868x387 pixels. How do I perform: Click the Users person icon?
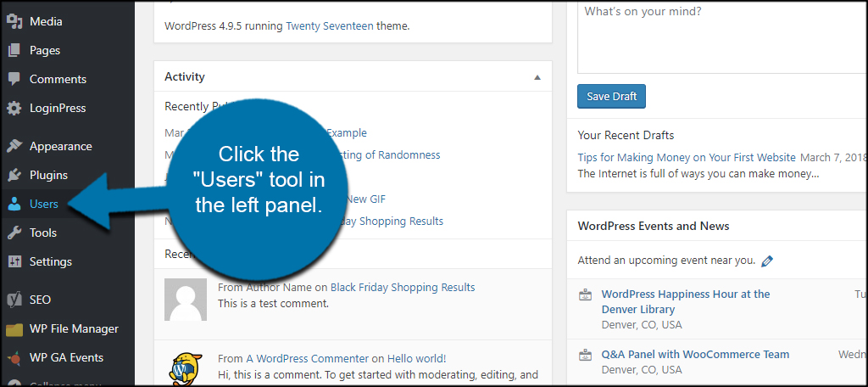pyautogui.click(x=14, y=204)
